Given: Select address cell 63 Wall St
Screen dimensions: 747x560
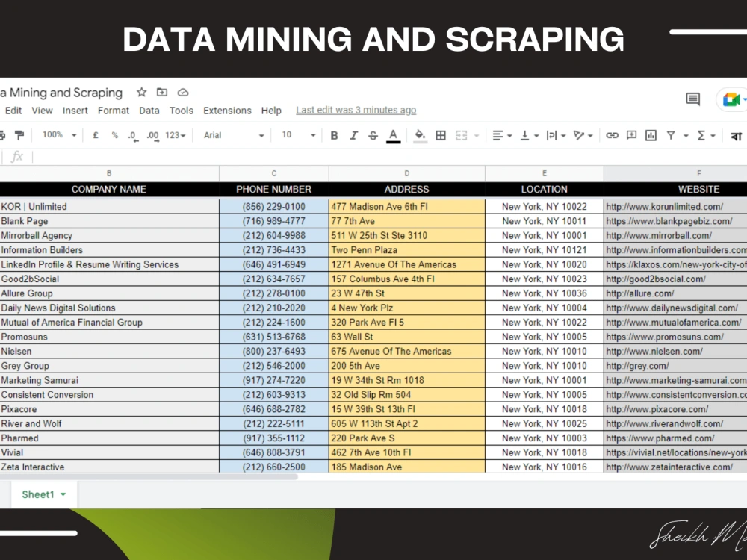Looking at the screenshot, I should (407, 337).
